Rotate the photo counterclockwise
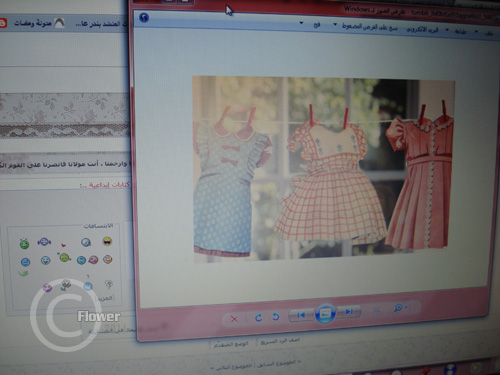500x375 pixels. tap(275, 316)
